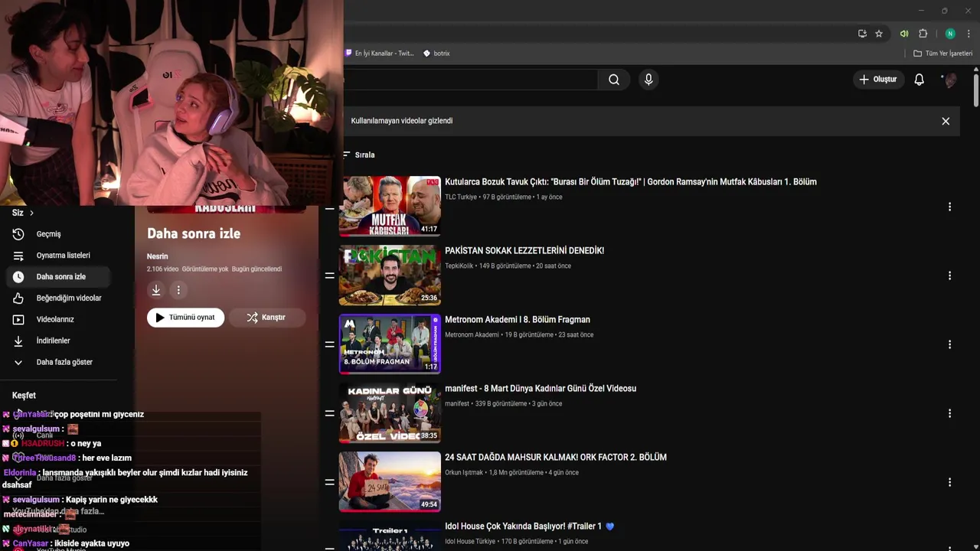This screenshot has width=980, height=551.
Task: Click in the YouTube search field
Action: [x=470, y=80]
